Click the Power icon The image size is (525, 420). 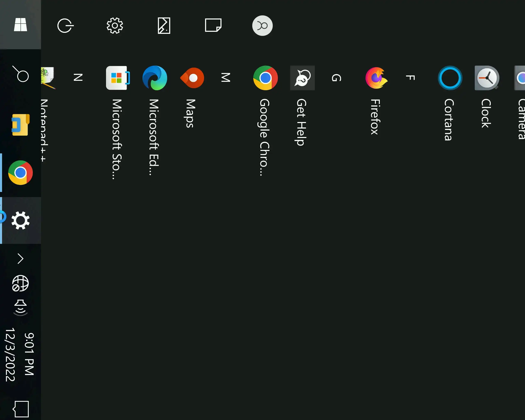point(65,26)
